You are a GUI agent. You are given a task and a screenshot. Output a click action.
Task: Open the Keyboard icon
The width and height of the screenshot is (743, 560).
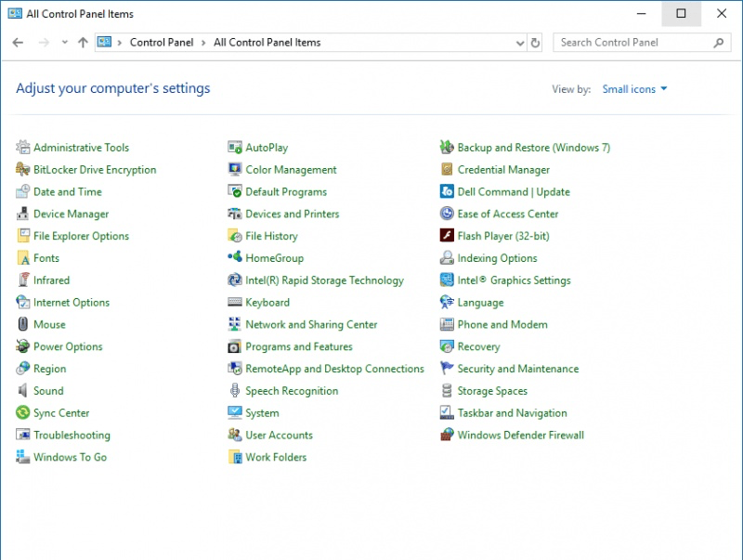pyautogui.click(x=235, y=302)
